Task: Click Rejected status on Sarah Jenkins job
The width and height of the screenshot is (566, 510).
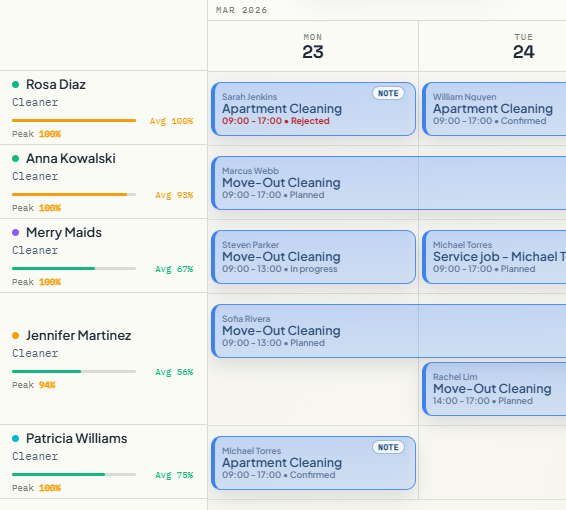Action: pyautogui.click(x=310, y=121)
